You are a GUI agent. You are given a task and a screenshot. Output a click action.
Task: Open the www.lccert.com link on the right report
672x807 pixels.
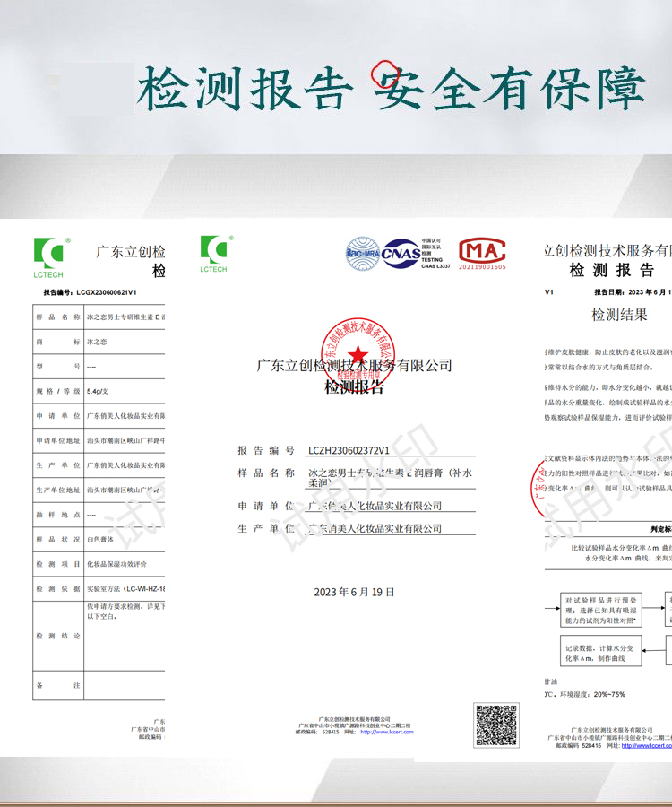point(647,745)
